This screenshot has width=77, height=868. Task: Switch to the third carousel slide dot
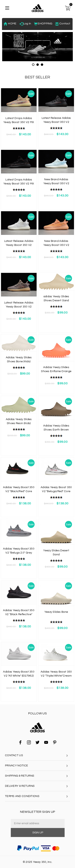click(x=42, y=64)
